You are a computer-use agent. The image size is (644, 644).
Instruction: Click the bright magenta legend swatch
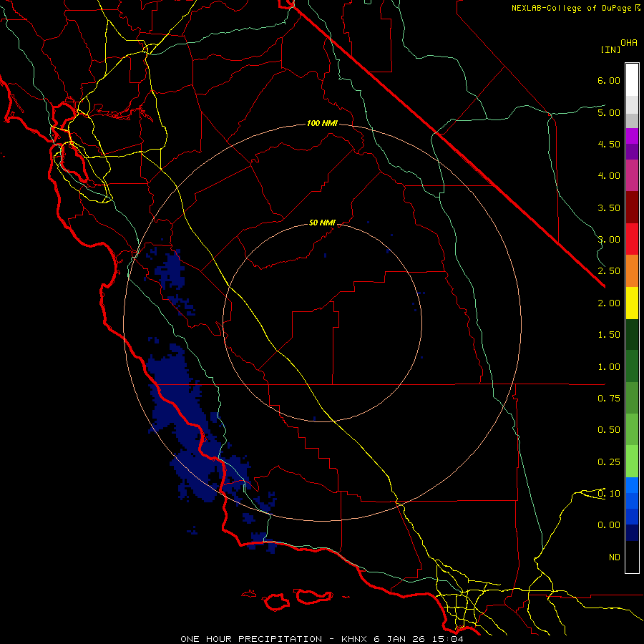[632, 136]
